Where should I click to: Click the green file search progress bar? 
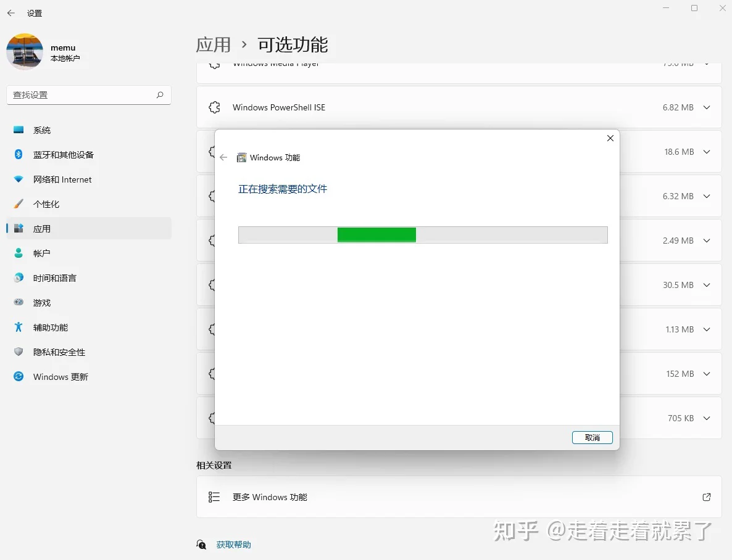[x=423, y=235]
